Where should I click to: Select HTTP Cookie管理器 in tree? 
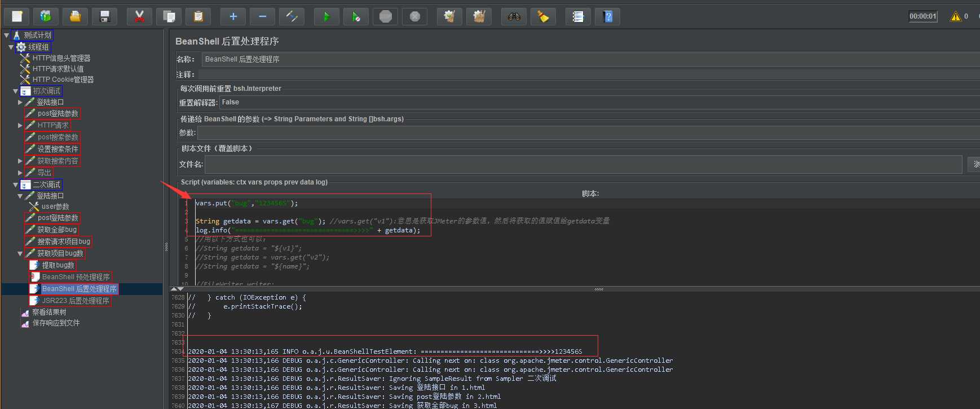63,80
